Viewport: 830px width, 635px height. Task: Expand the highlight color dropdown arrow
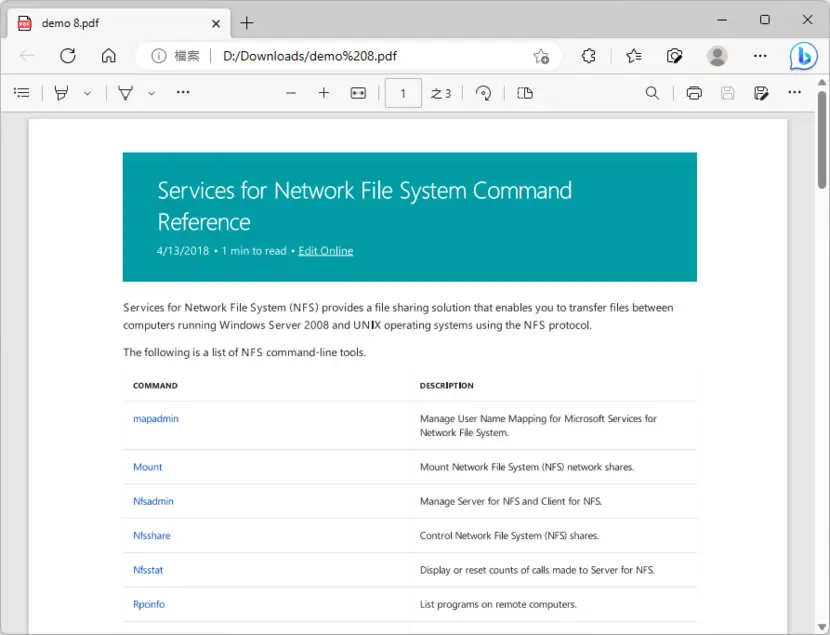click(87, 94)
